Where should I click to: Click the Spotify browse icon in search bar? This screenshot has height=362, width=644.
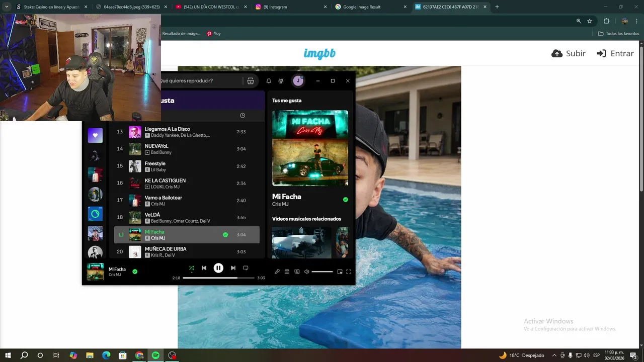click(251, 81)
